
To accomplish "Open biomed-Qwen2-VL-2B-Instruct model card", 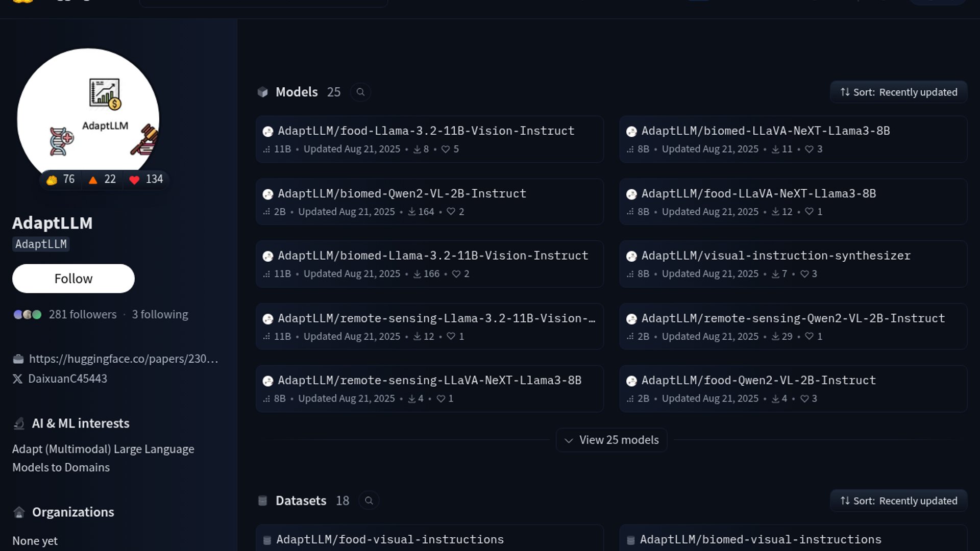I will pos(402,194).
